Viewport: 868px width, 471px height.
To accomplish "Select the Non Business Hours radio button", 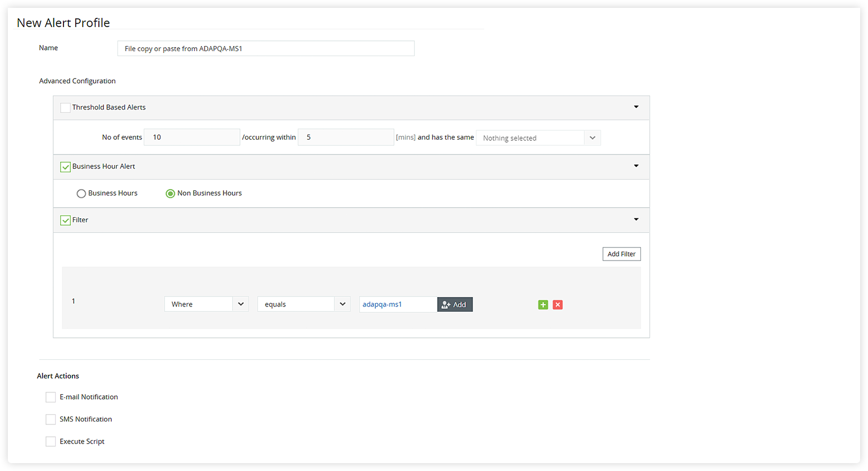I will 170,193.
